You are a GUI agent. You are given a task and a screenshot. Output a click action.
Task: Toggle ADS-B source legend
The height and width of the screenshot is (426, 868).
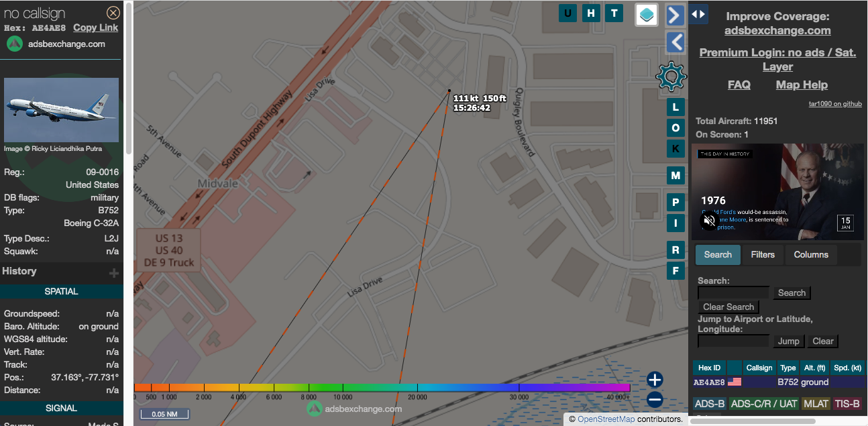[710, 404]
